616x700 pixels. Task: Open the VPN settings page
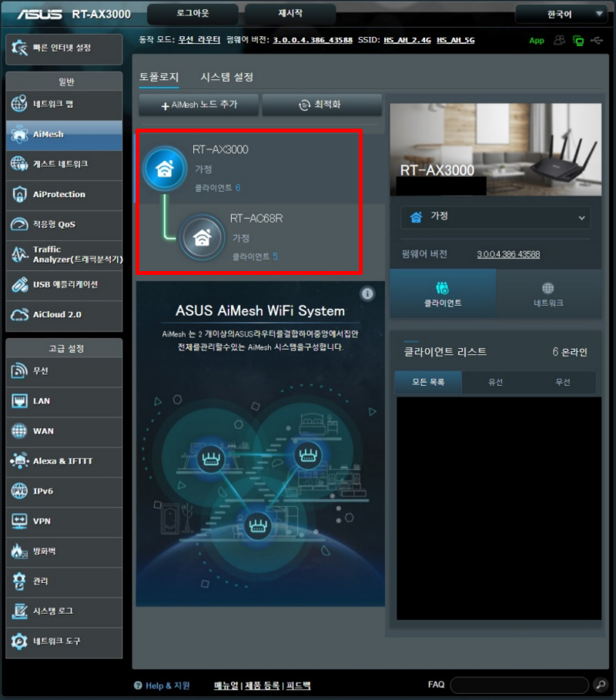point(63,521)
